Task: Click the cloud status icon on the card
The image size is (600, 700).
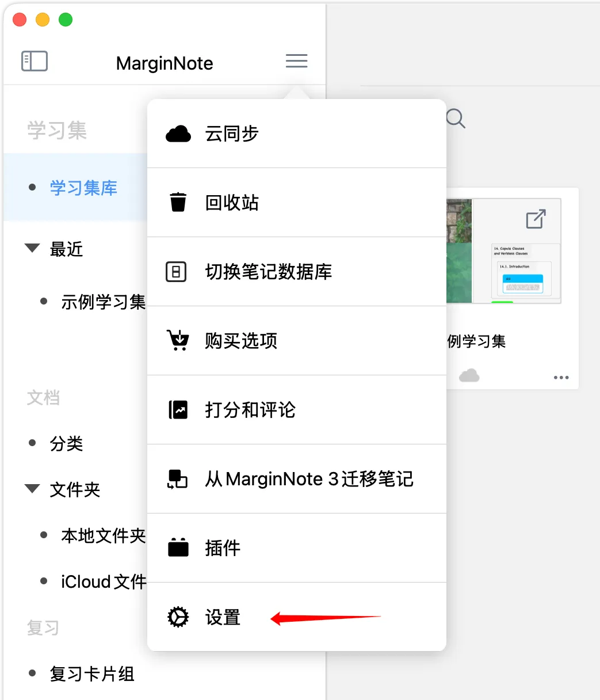Action: point(469,376)
